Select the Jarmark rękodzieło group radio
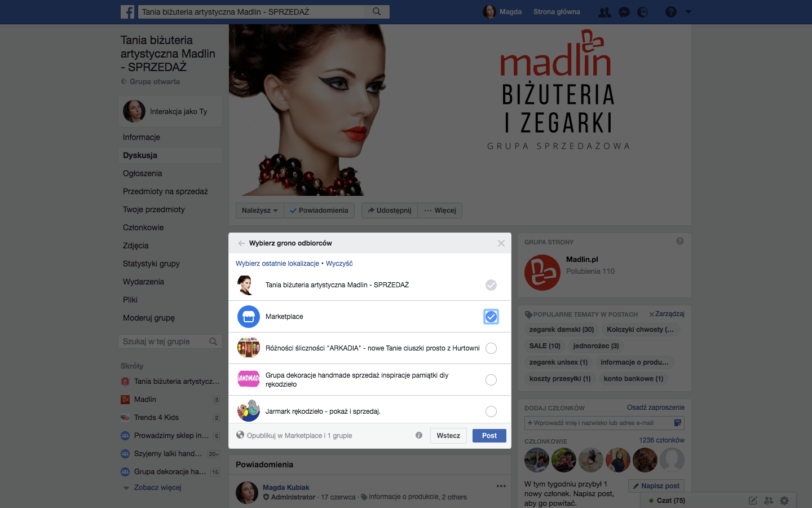Image resolution: width=812 pixels, height=508 pixels. (491, 411)
